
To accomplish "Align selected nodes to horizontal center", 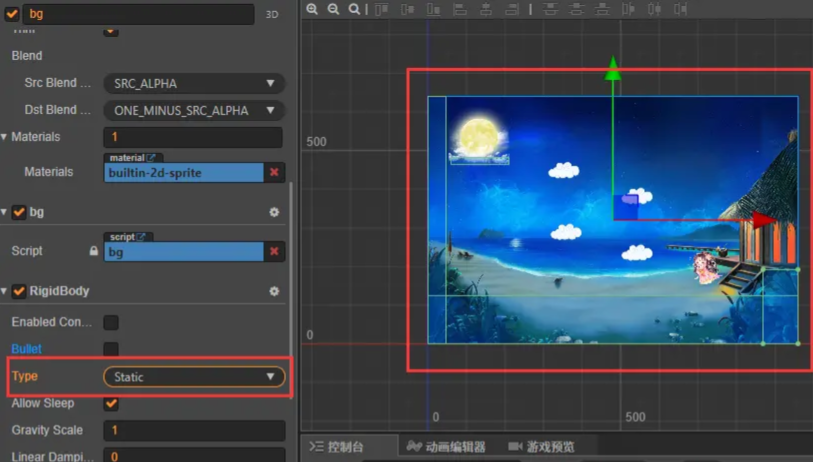I will click(486, 9).
